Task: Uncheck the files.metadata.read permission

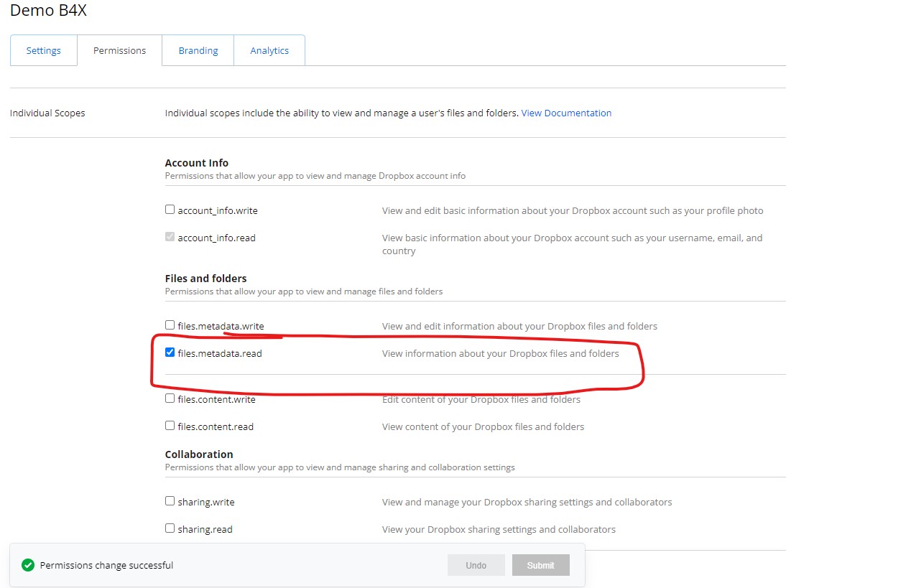Action: click(x=170, y=353)
